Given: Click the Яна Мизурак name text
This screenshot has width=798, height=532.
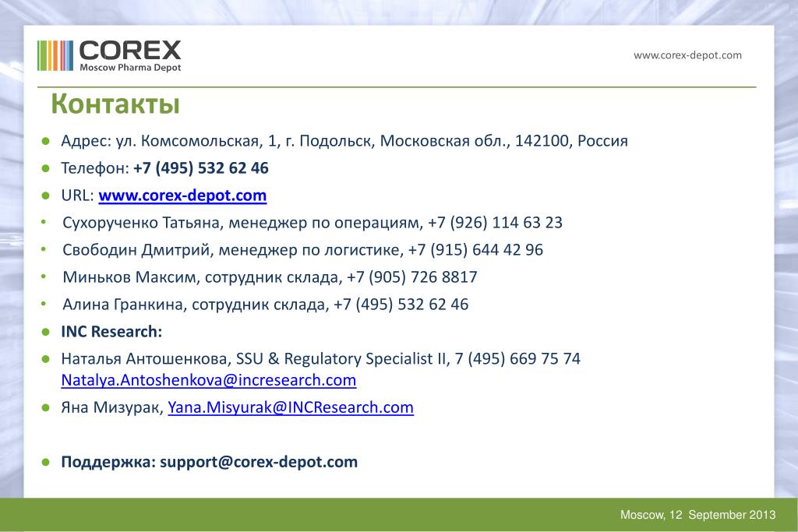Looking at the screenshot, I should 112,407.
